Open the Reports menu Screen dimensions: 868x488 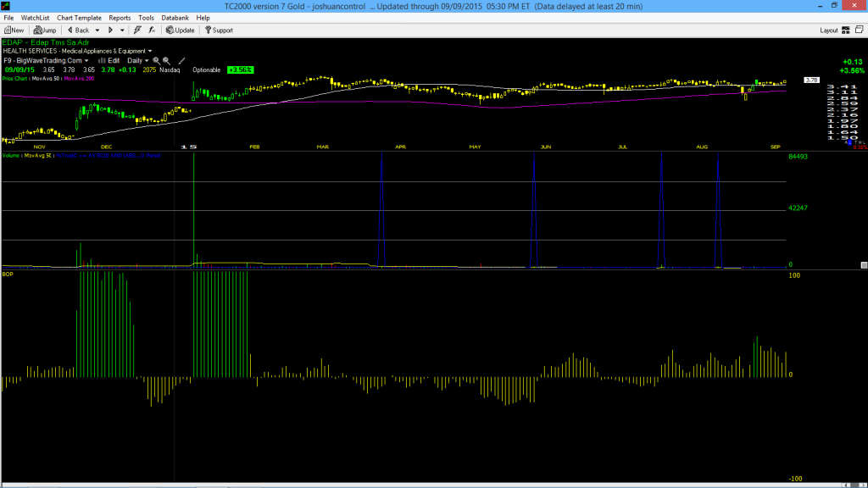(x=120, y=18)
